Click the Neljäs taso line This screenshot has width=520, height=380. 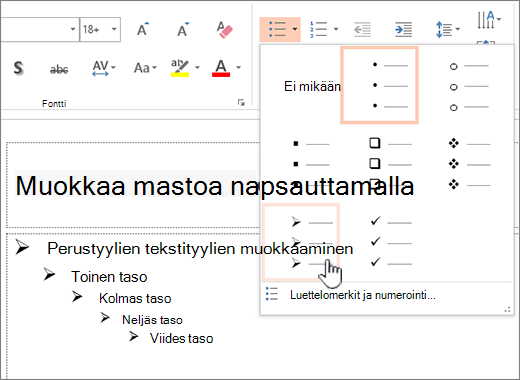[152, 320]
